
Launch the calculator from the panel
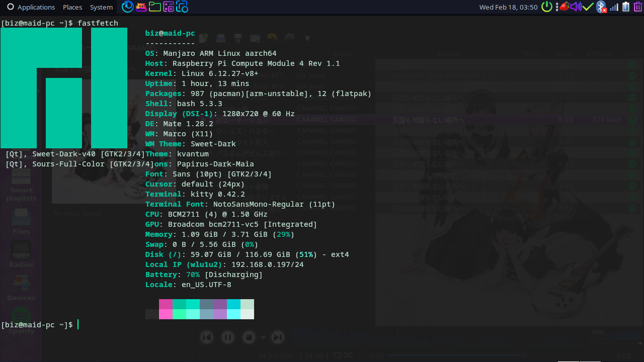tap(169, 7)
